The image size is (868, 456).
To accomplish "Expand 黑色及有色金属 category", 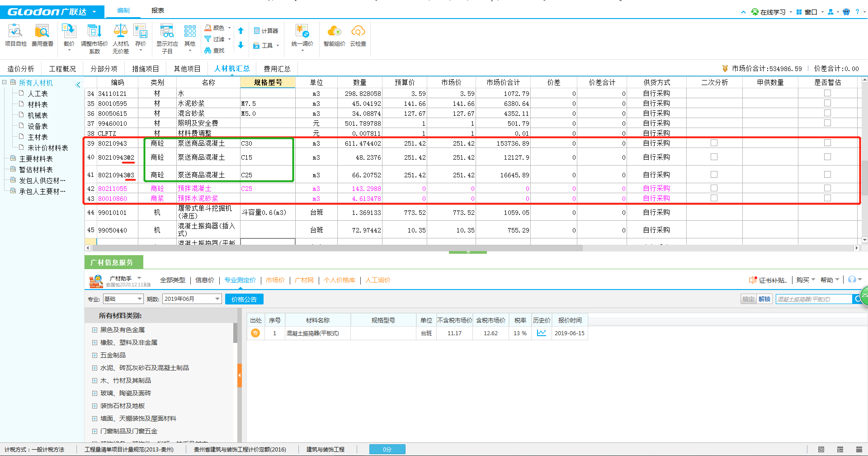I will click(94, 330).
